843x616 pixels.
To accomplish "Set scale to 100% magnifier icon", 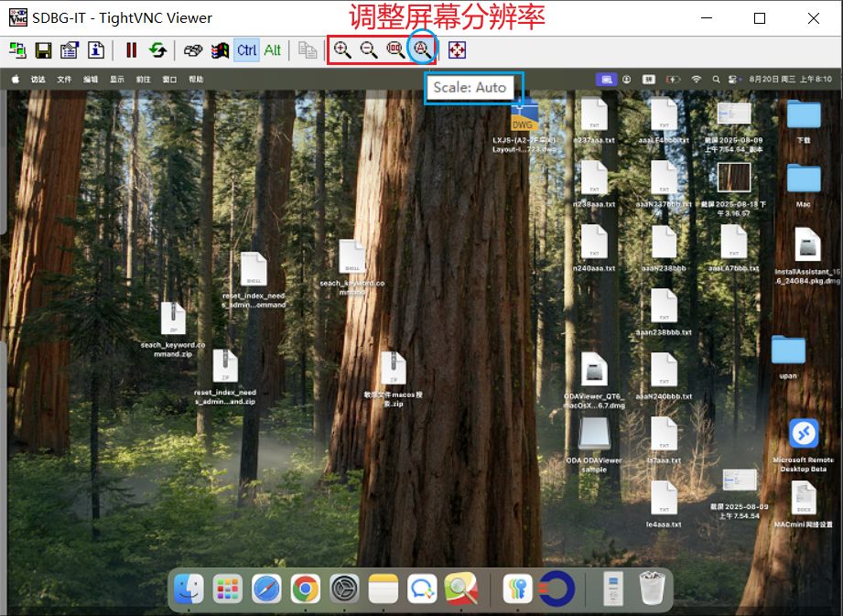I will [395, 50].
